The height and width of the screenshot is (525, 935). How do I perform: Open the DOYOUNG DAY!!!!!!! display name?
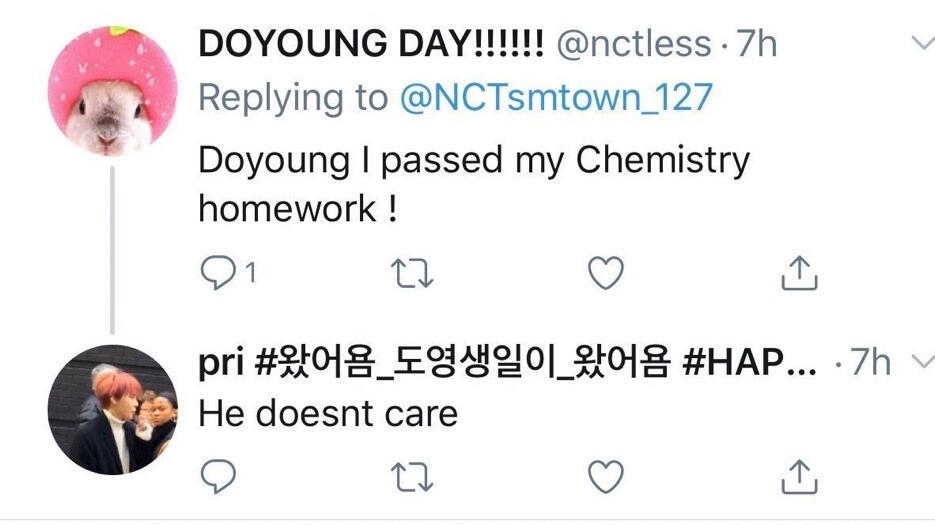pyautogui.click(x=371, y=44)
